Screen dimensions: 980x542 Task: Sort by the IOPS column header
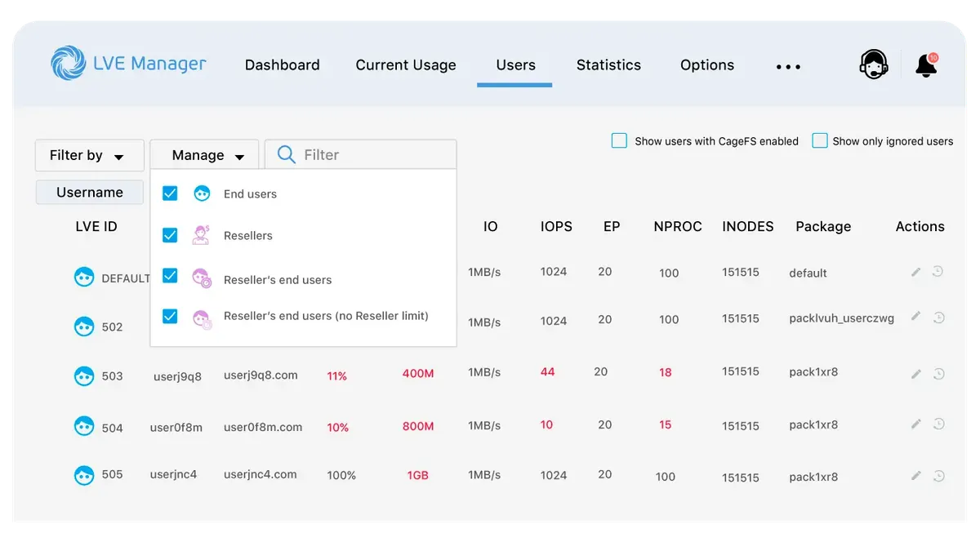tap(556, 226)
